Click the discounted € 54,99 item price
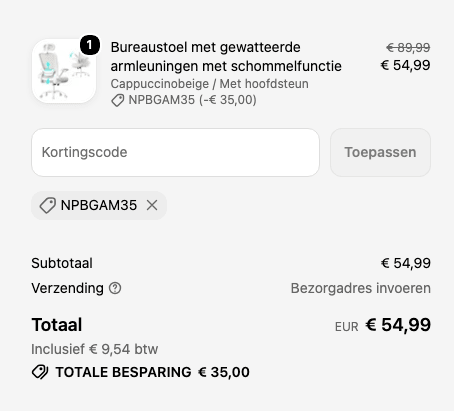 point(405,65)
